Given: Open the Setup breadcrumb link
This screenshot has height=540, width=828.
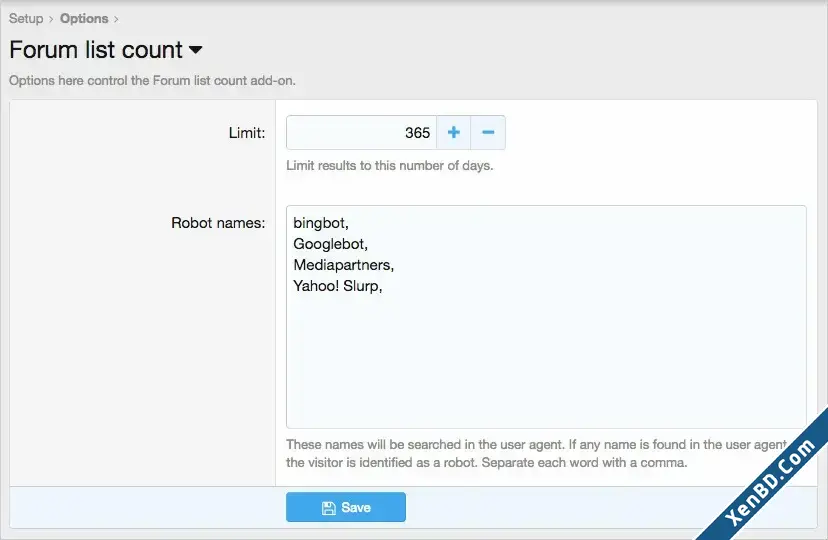Looking at the screenshot, I should tap(26, 18).
